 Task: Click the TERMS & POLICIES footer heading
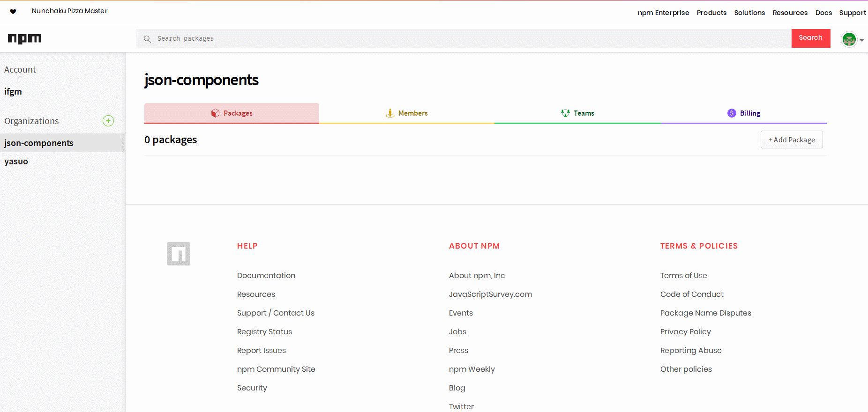[x=699, y=246]
